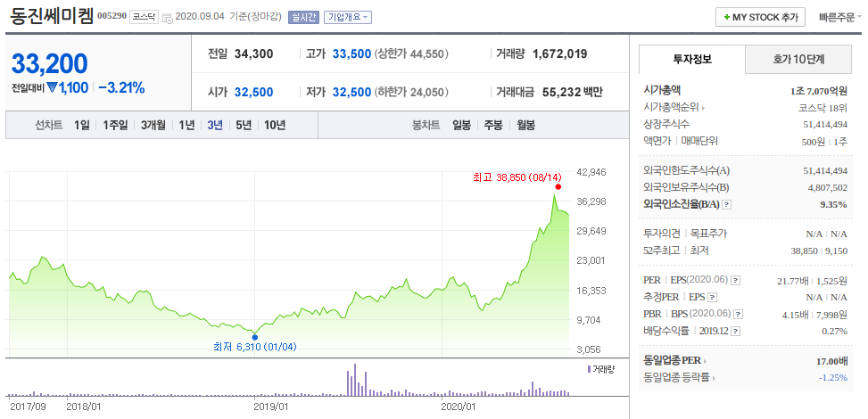Select the 3년 line chart period
The height and width of the screenshot is (419, 868).
click(215, 125)
